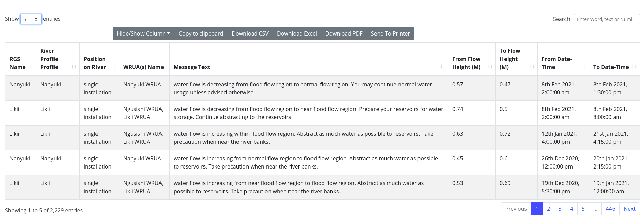The width and height of the screenshot is (644, 224).
Task: Sort by River Profile column arrows
Action: 74,67
